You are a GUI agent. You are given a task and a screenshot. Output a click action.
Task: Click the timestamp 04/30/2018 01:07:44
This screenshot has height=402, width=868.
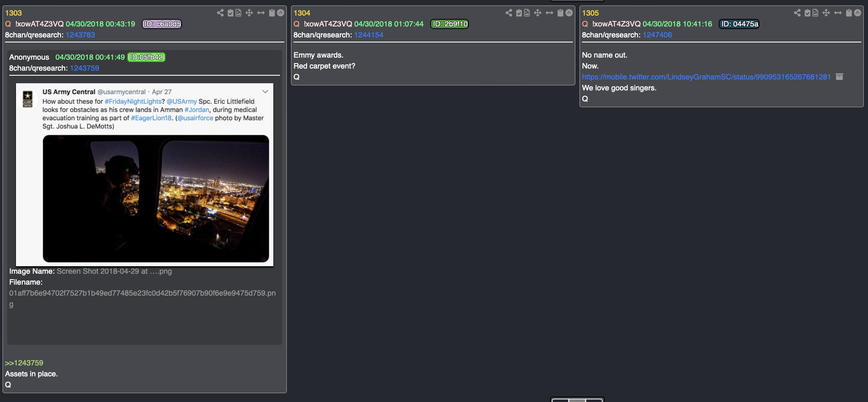(x=389, y=24)
